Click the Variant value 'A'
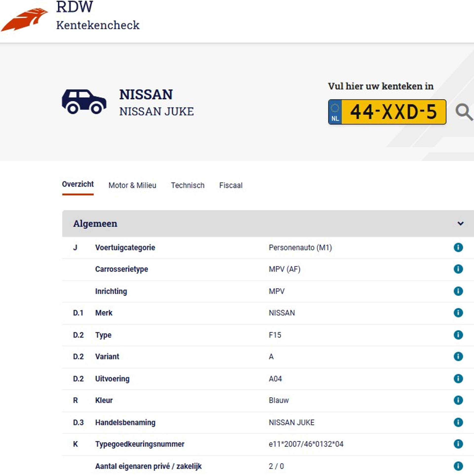 271,356
